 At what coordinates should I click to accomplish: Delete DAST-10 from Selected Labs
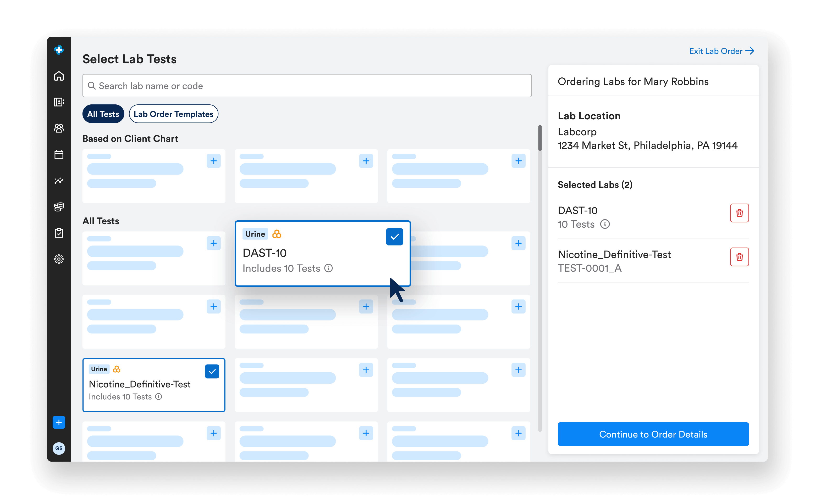click(739, 213)
